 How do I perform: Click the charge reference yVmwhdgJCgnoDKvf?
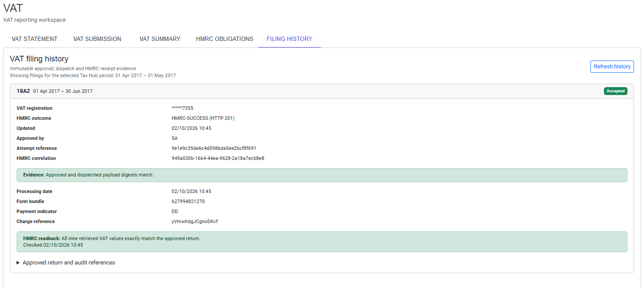click(195, 221)
